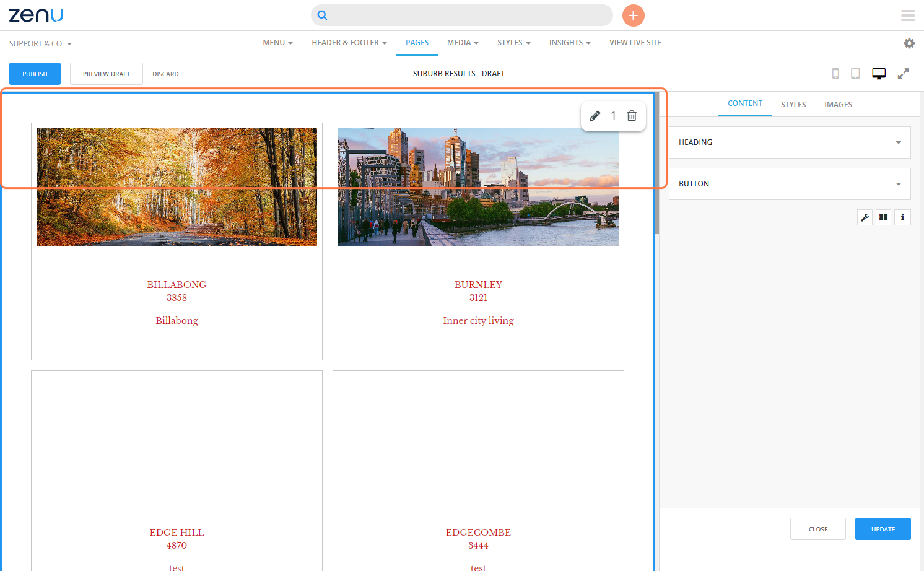Click the BILLABONG suburb title
924x571 pixels.
pyautogui.click(x=177, y=285)
